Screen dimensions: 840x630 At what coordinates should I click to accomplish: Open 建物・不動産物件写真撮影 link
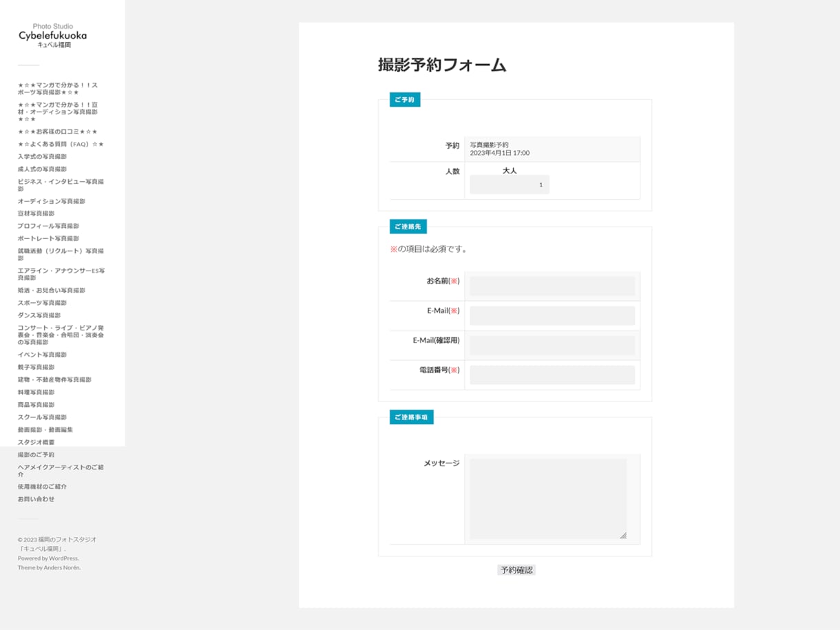(54, 379)
